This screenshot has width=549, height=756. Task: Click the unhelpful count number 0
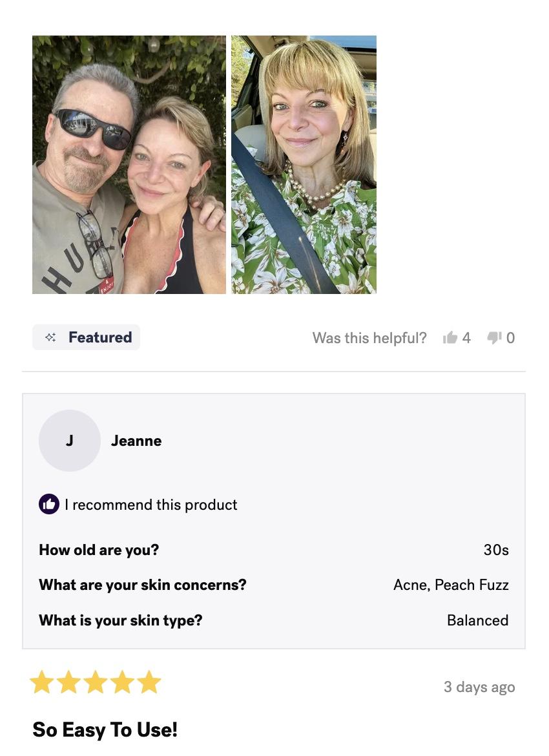click(510, 337)
